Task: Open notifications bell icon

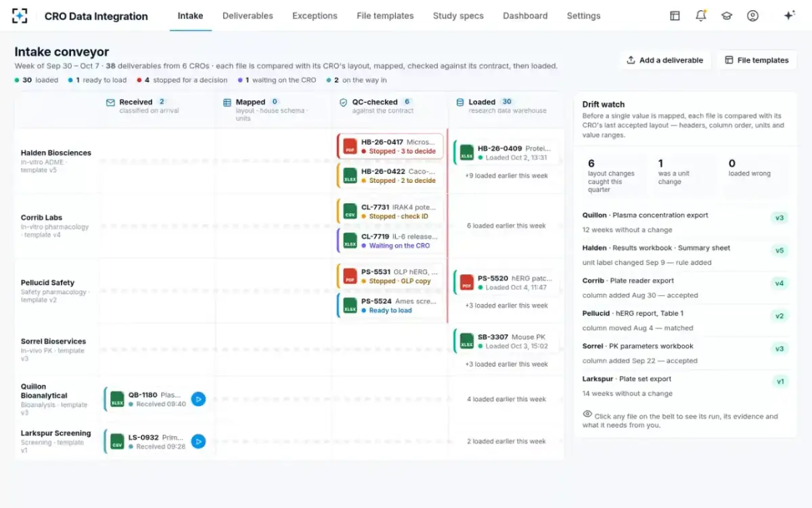Action: 701,16
